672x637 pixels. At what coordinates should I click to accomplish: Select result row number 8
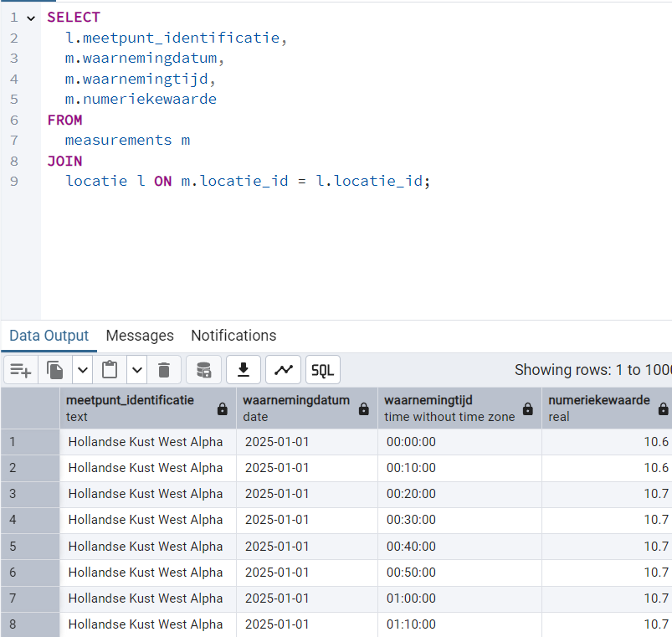pyautogui.click(x=30, y=624)
